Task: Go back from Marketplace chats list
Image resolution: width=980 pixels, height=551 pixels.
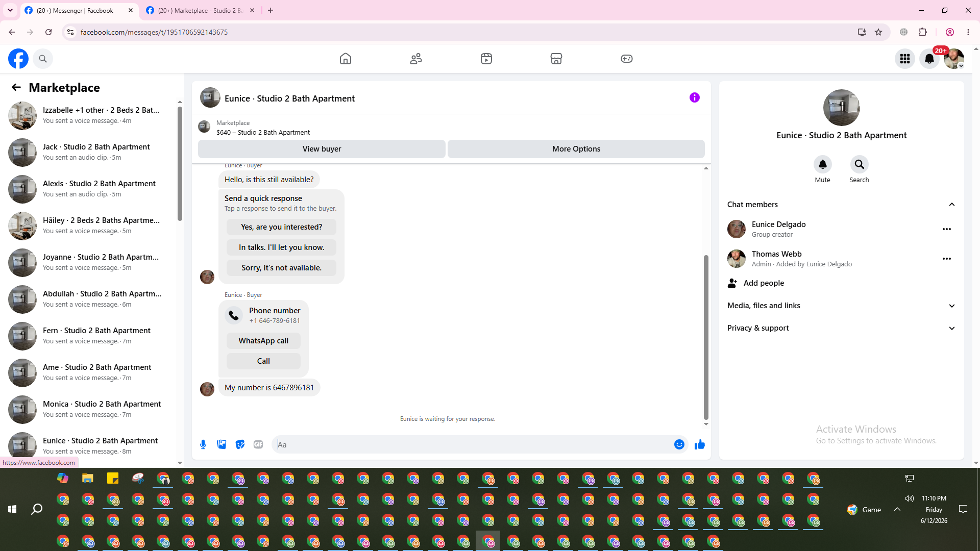Action: pyautogui.click(x=16, y=88)
